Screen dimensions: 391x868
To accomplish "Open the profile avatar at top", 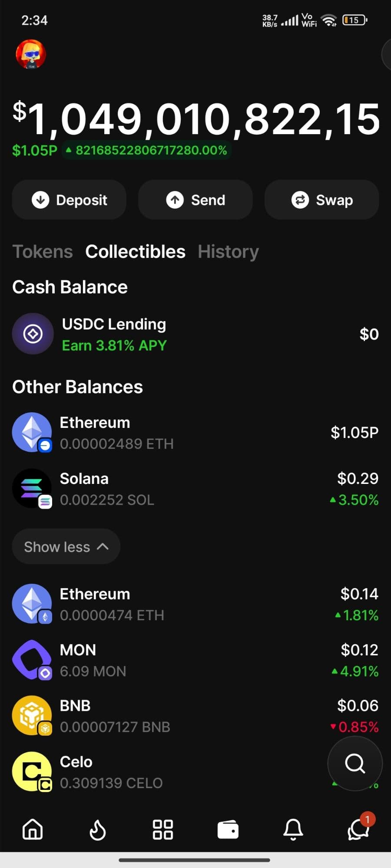I will pyautogui.click(x=31, y=54).
